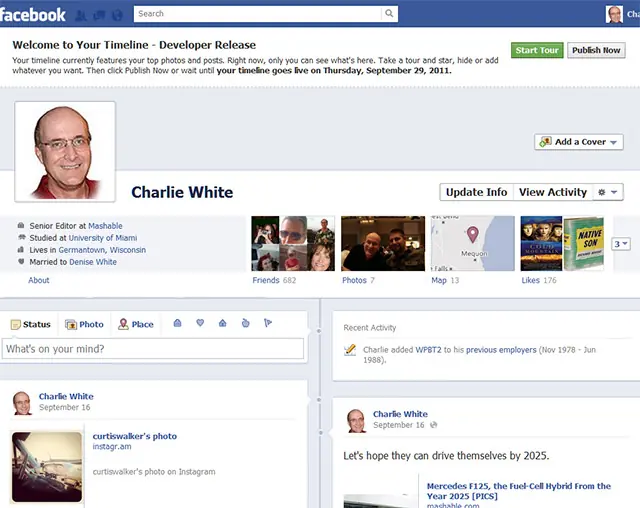Click the Milestones flag life event icon
Viewport: 640px width, 508px height.
(268, 323)
